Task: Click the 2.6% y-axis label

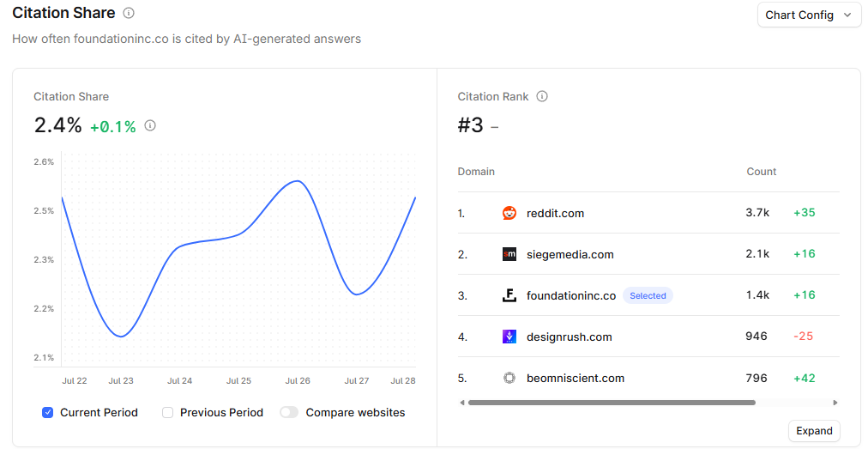Action: [44, 162]
